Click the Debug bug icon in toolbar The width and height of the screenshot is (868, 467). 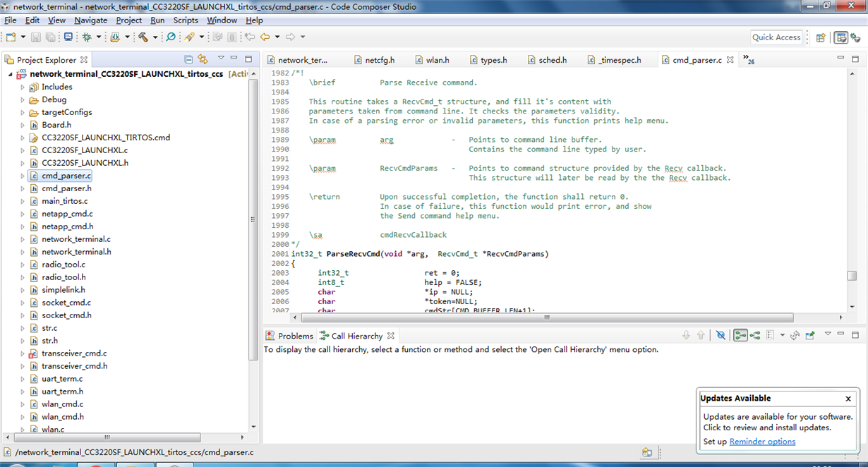click(x=87, y=37)
